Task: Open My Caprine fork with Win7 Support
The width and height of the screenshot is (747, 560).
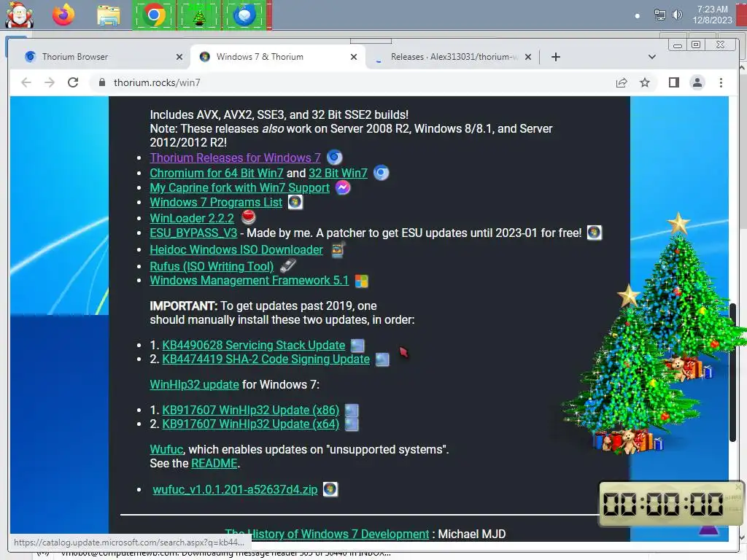Action: click(x=239, y=187)
